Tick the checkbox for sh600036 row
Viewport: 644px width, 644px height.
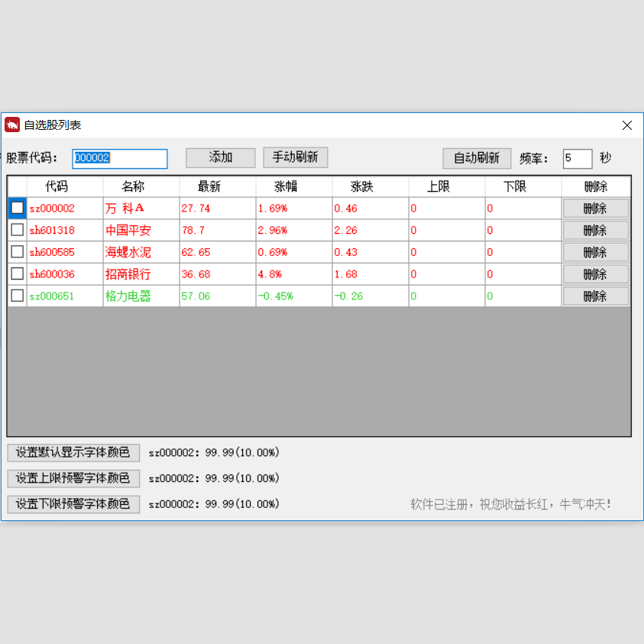click(18, 273)
